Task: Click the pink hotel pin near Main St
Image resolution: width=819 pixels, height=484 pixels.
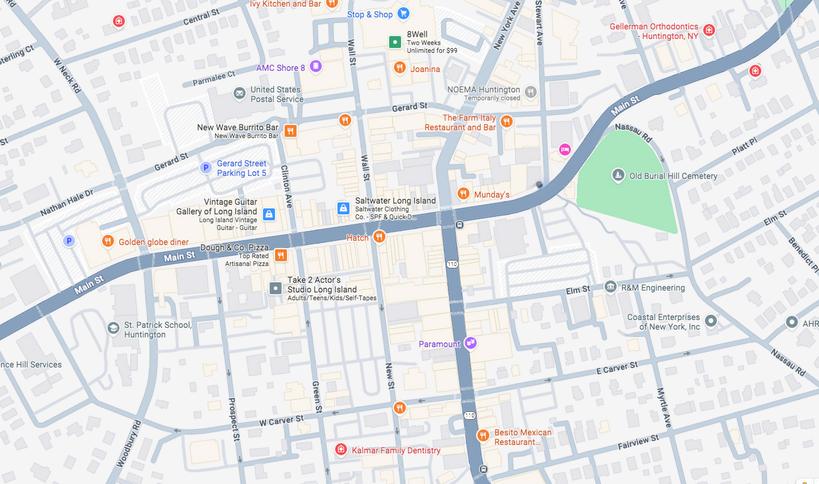Action: coord(564,149)
